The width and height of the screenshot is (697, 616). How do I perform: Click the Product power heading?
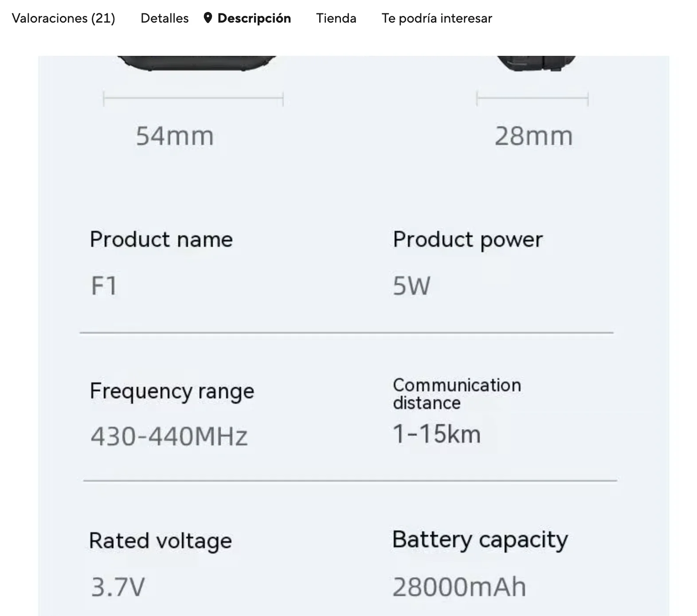pyautogui.click(x=467, y=240)
